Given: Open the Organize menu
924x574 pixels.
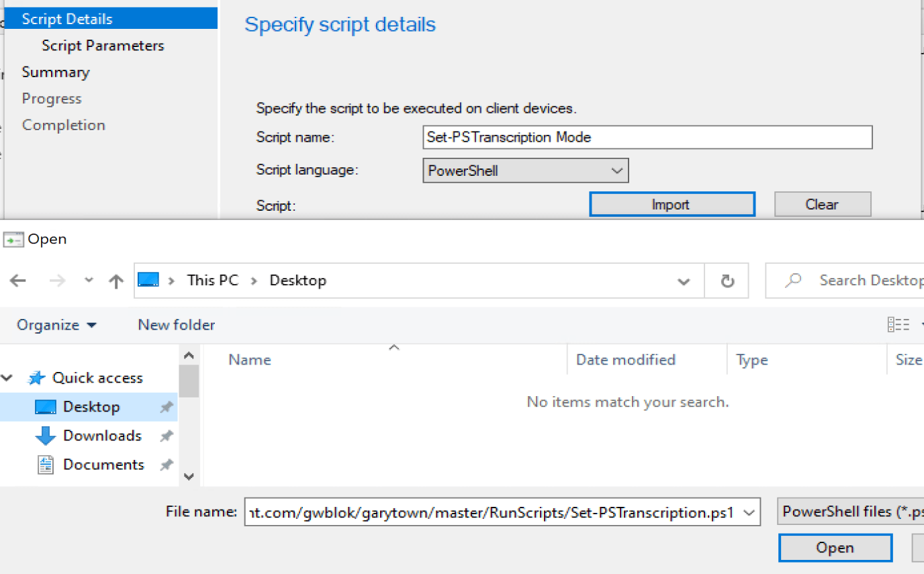Looking at the screenshot, I should 56,325.
